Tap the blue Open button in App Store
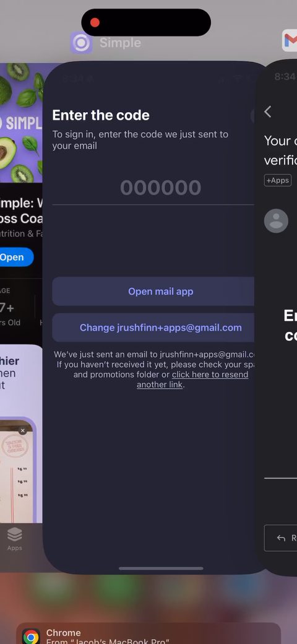 tap(15, 257)
